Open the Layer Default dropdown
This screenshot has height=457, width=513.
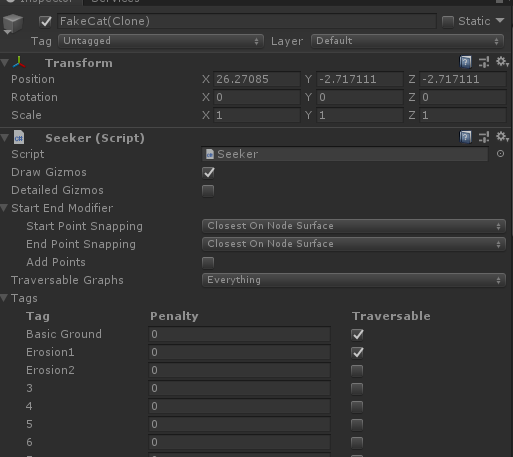tap(407, 41)
